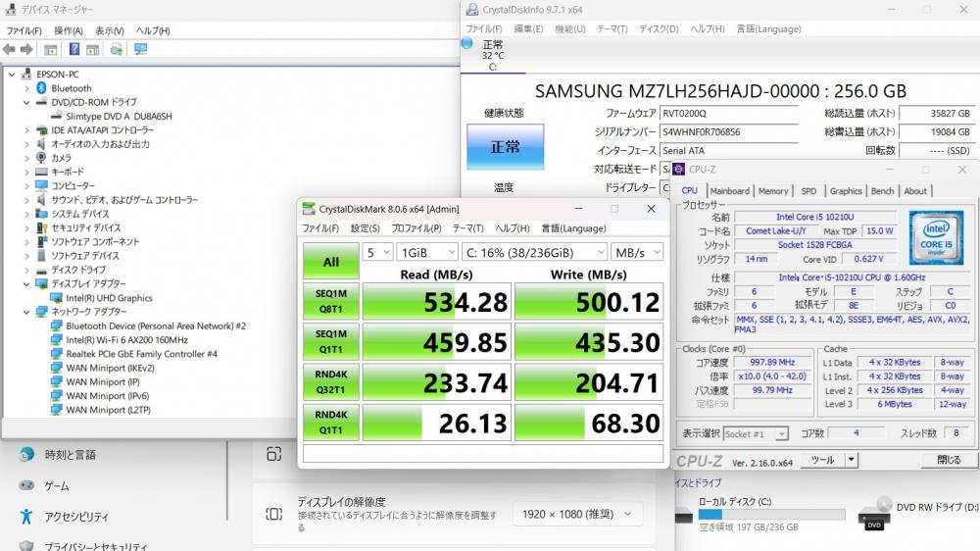The height and width of the screenshot is (551, 980).
Task: Open 機能(U) menu in CrystalDiskInfo
Action: 570,28
